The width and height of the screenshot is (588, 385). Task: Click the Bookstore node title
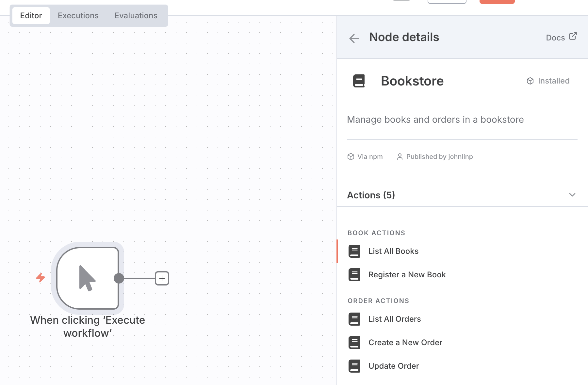click(412, 81)
